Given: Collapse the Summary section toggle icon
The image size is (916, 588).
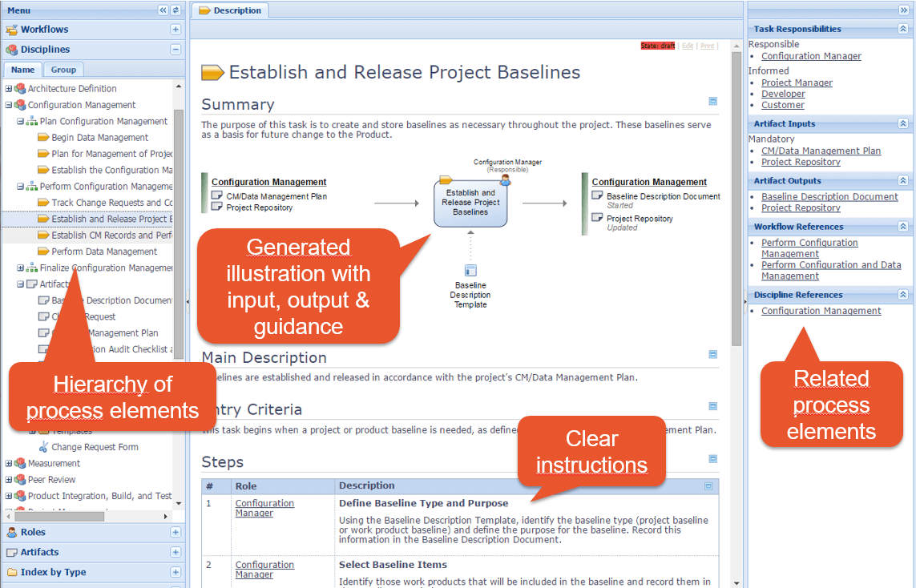Looking at the screenshot, I should point(712,101).
